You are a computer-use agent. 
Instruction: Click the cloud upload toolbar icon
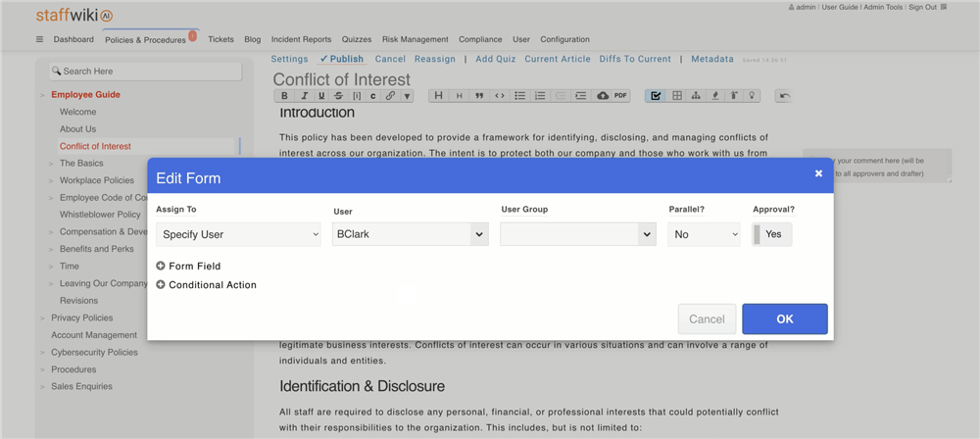click(x=602, y=96)
